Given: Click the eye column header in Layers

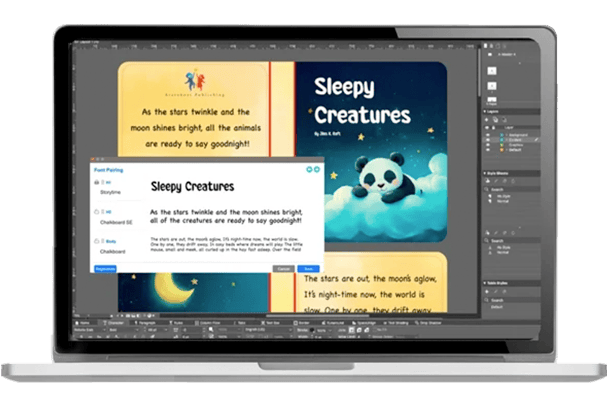Looking at the screenshot, I should pos(488,127).
